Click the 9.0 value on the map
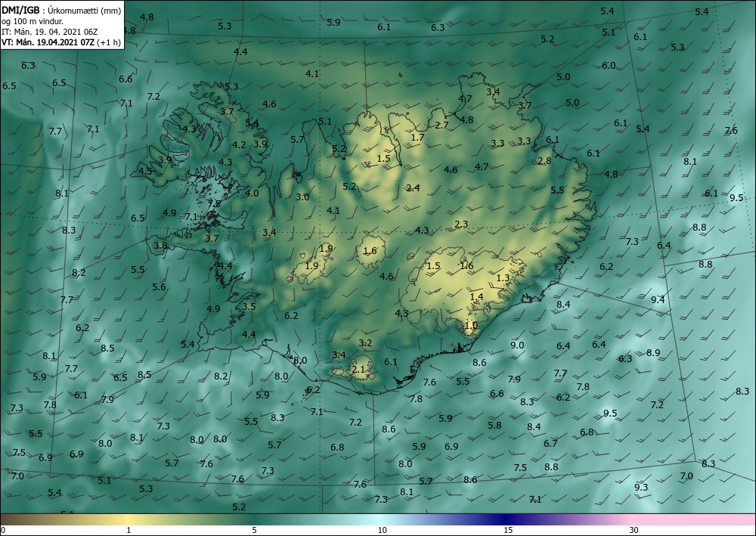Image resolution: width=756 pixels, height=536 pixels. pyautogui.click(x=517, y=345)
